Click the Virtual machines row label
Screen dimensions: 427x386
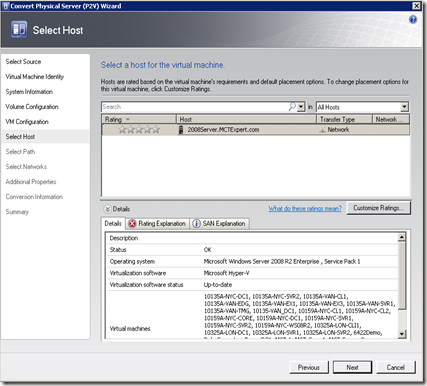pos(130,329)
